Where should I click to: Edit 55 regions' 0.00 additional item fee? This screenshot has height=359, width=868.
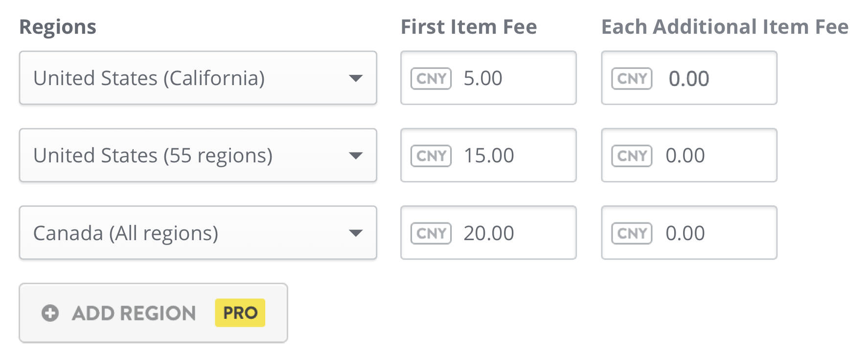coord(689,155)
